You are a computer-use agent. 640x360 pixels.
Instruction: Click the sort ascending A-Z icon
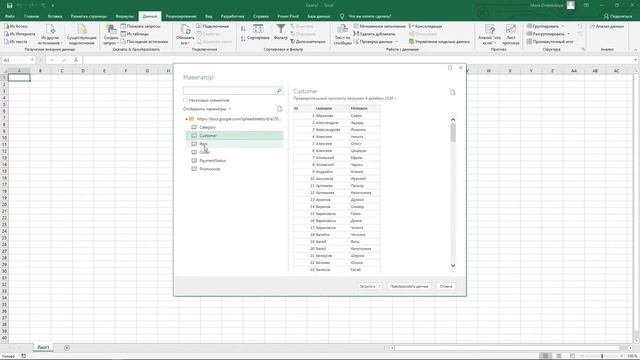(243, 29)
